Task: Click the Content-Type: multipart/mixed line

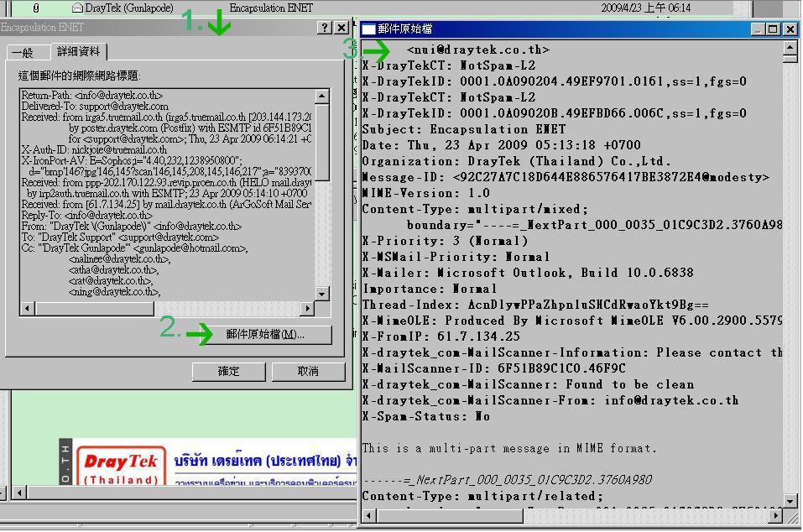Action: pos(475,209)
